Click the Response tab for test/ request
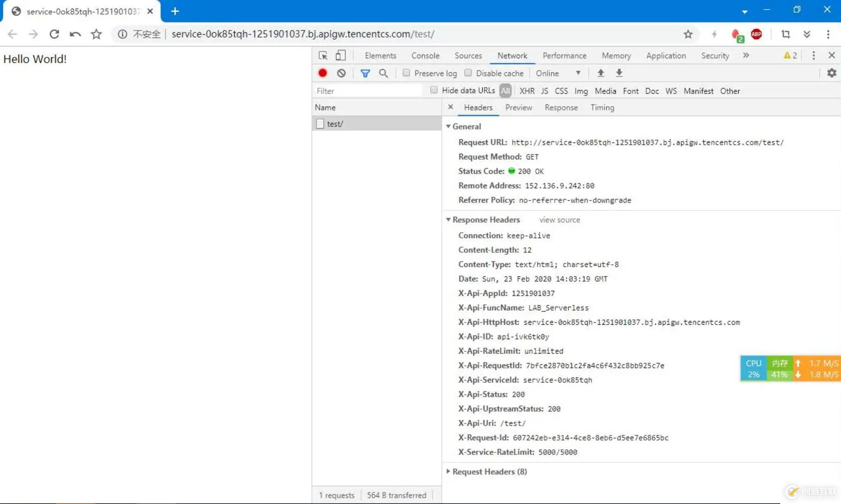This screenshot has height=504, width=841. 561,107
